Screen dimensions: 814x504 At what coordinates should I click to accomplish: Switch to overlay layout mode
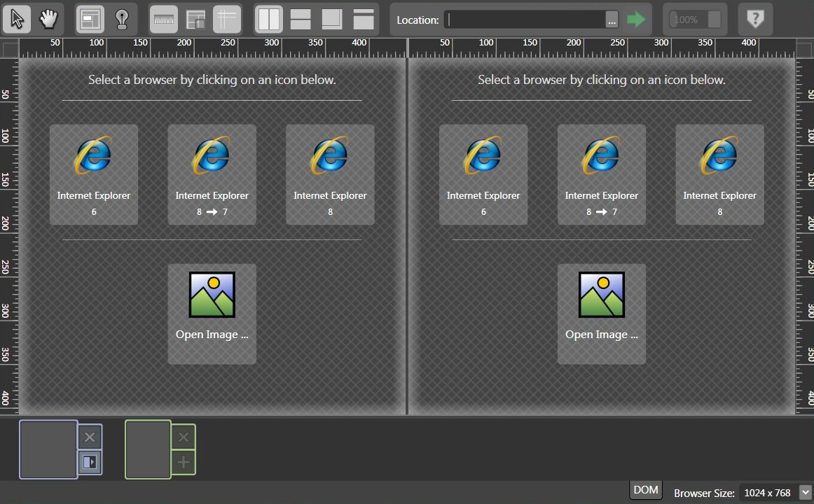pos(332,20)
